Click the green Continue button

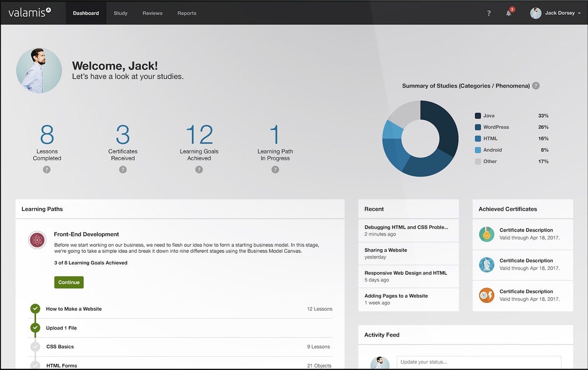point(69,282)
